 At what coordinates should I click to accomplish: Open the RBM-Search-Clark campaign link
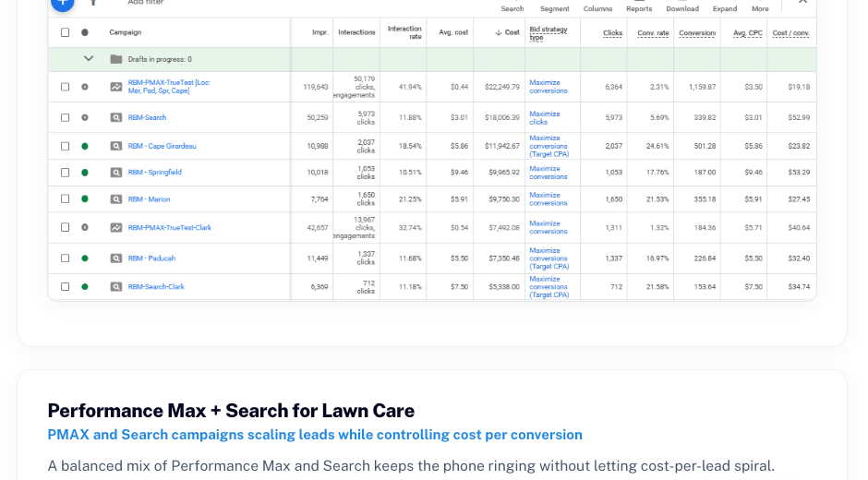point(155,287)
